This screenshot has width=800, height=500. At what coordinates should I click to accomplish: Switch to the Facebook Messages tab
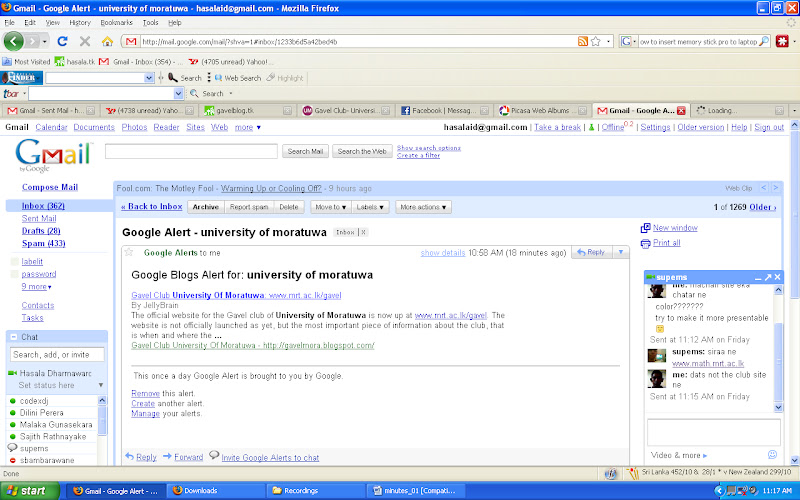pos(444,110)
